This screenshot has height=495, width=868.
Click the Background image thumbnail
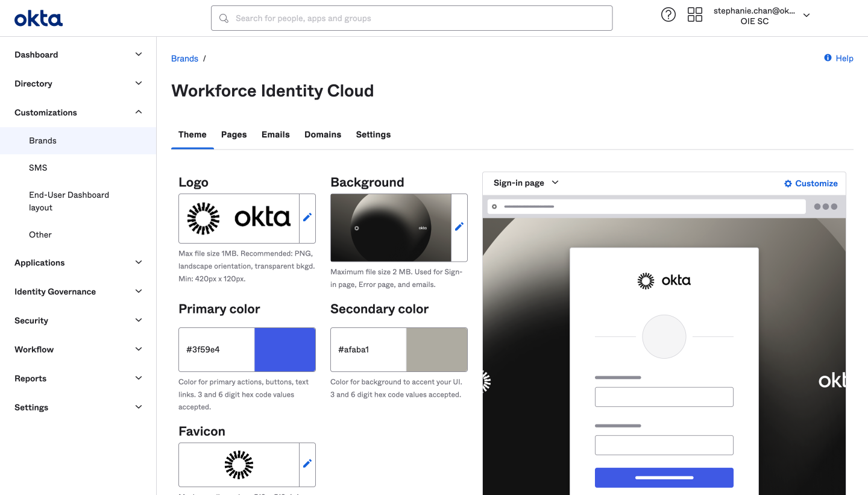391,227
